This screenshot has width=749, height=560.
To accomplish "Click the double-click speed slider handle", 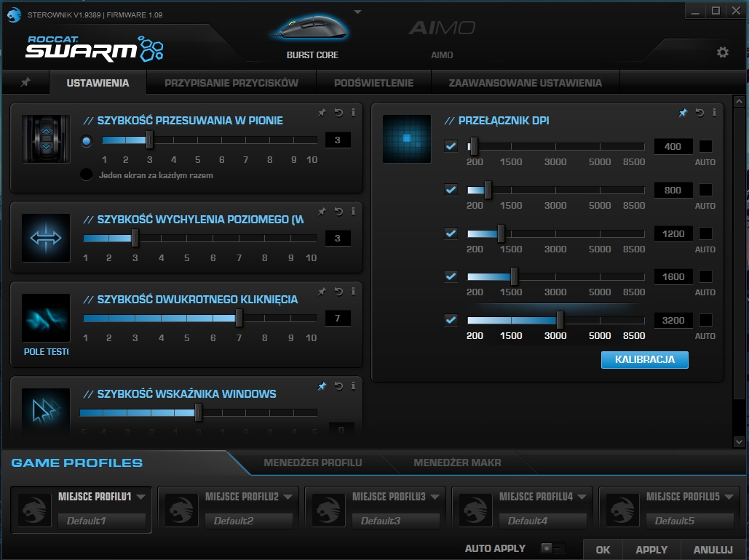I will (239, 318).
